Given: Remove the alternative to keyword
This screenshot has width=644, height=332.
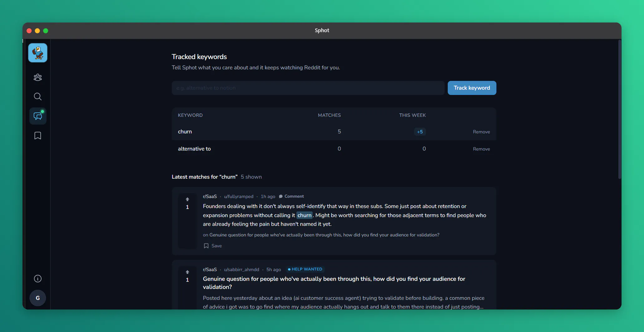Looking at the screenshot, I should click(481, 149).
